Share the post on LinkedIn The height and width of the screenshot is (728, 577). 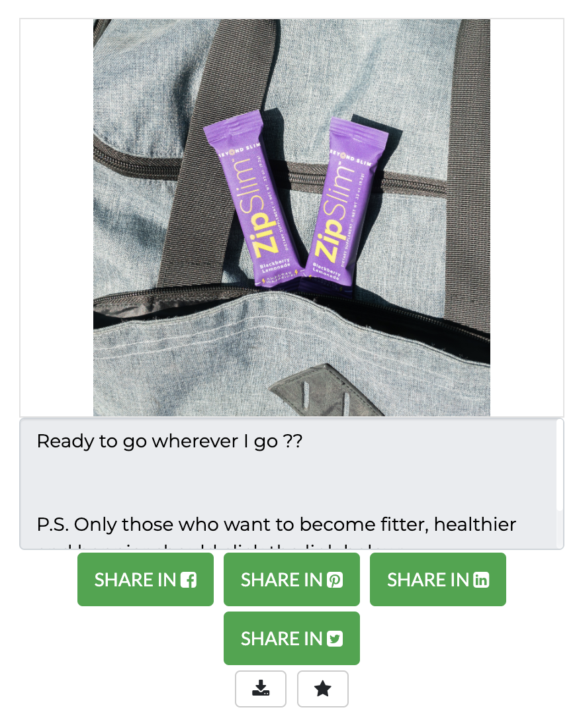[x=438, y=580]
